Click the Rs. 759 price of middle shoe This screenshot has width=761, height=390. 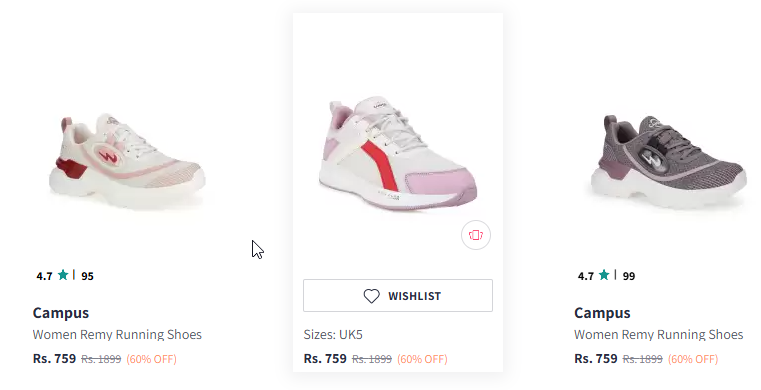[325, 359]
